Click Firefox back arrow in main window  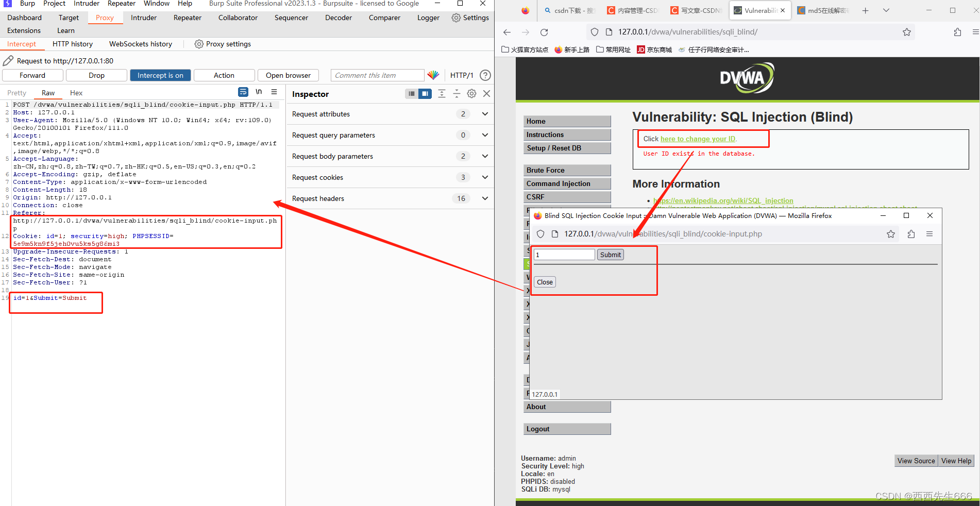point(507,32)
